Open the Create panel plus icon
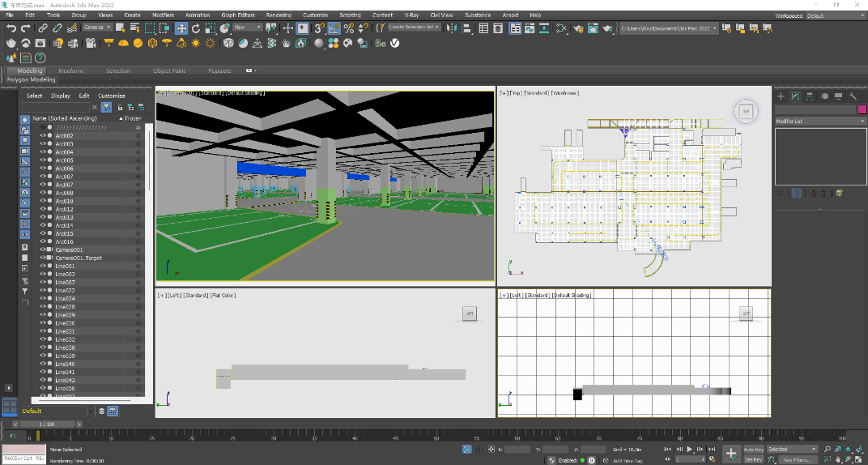 (781, 96)
